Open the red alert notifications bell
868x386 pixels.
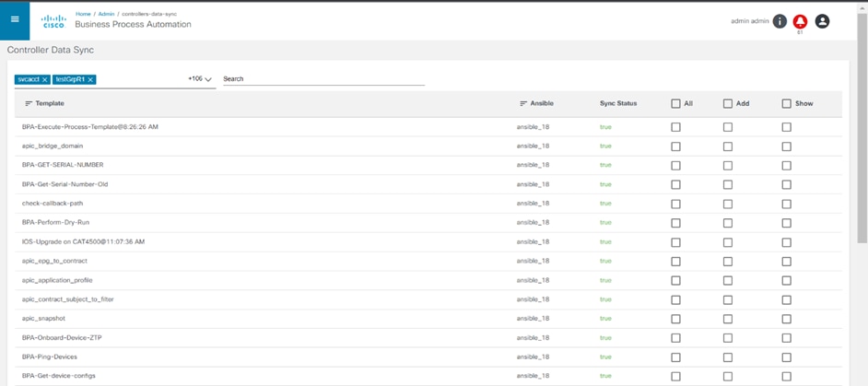tap(800, 21)
